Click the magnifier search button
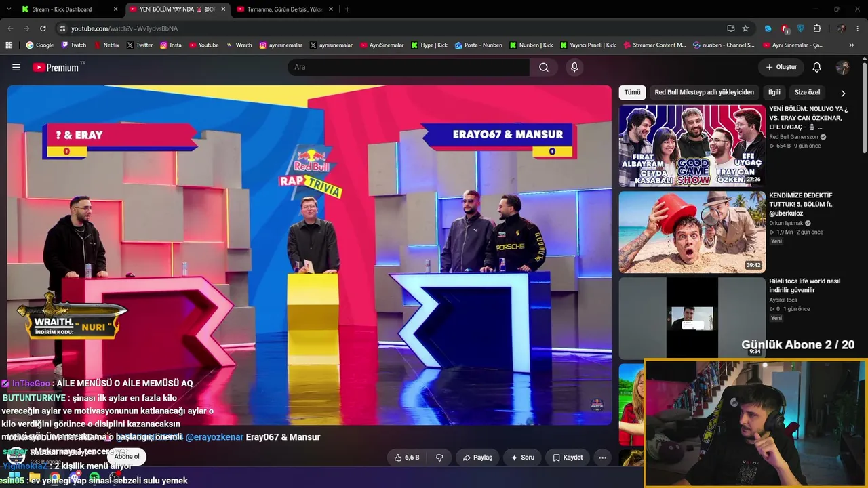Viewport: 868px width, 488px height. 544,67
